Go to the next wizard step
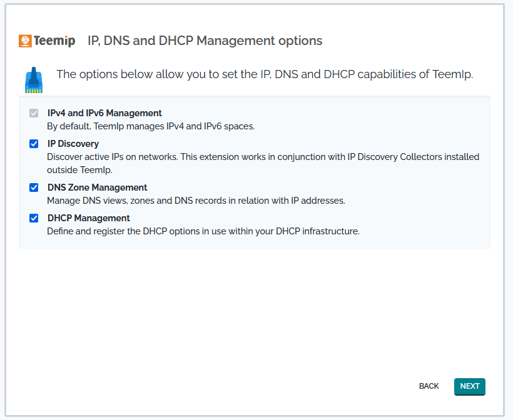Screen dimensions: 513x420 tap(469, 386)
